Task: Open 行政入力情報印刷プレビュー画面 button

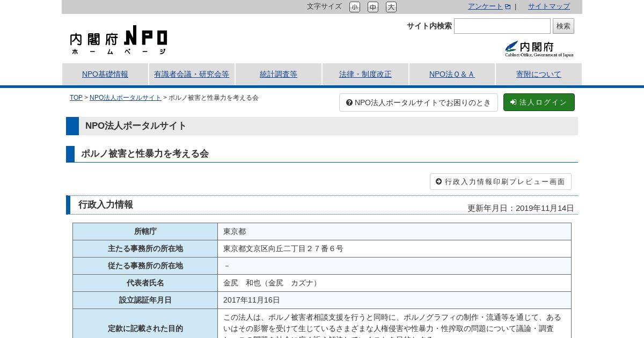Action: click(x=501, y=181)
